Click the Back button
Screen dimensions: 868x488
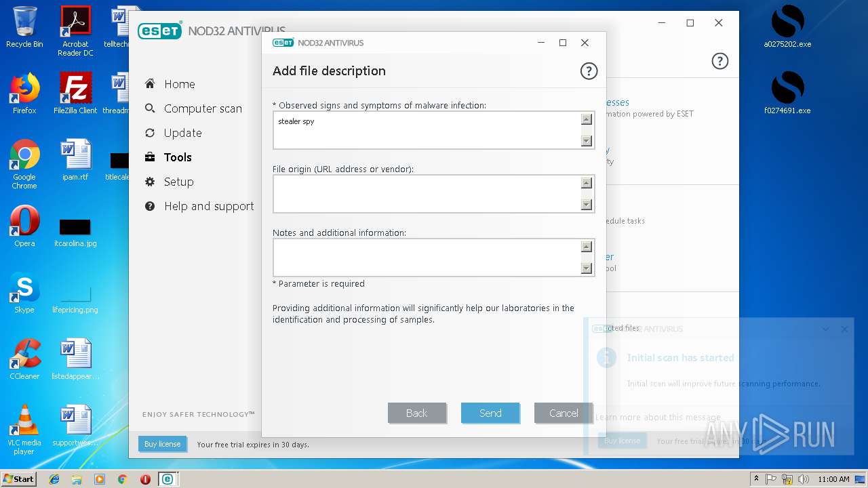coord(417,413)
